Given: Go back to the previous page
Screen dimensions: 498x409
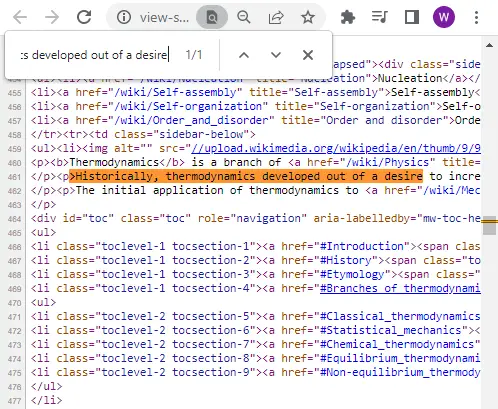Looking at the screenshot, I should pyautogui.click(x=20, y=17).
